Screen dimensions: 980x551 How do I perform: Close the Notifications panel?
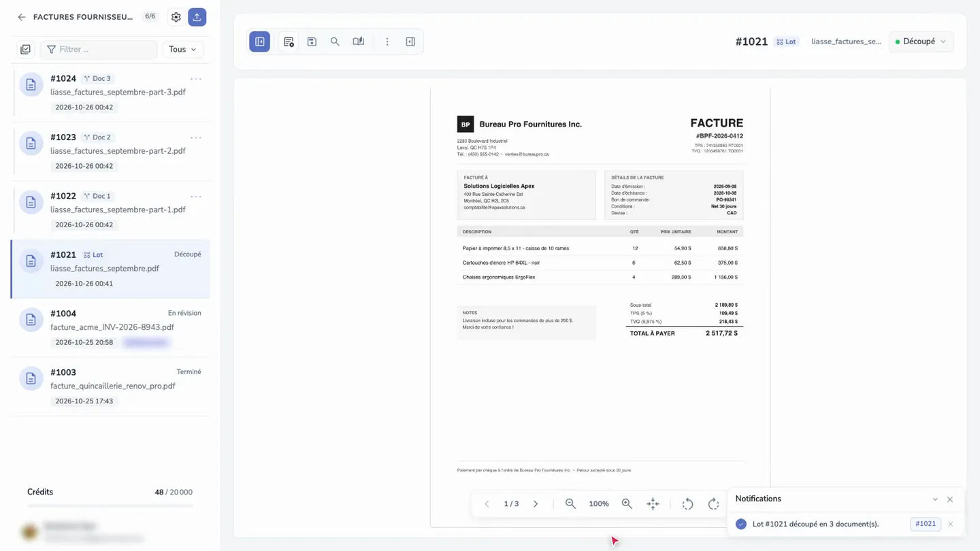point(950,499)
